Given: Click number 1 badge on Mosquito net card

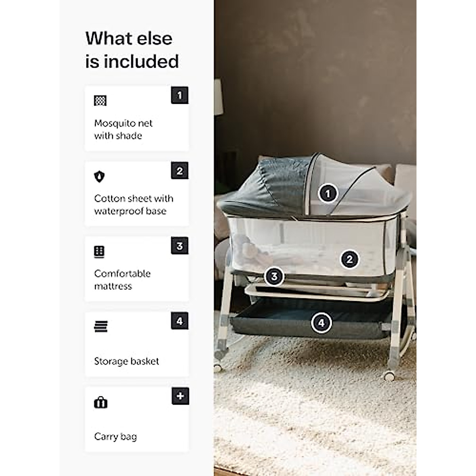Looking at the screenshot, I should 180,95.
